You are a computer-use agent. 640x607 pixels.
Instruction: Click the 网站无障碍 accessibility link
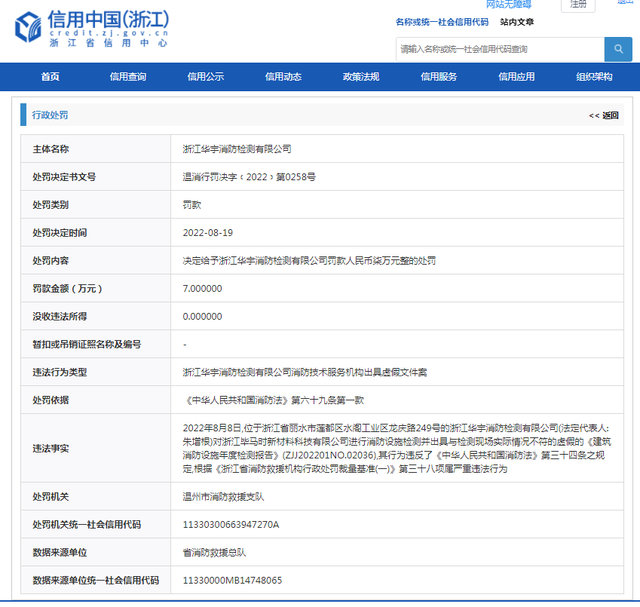[x=516, y=4]
